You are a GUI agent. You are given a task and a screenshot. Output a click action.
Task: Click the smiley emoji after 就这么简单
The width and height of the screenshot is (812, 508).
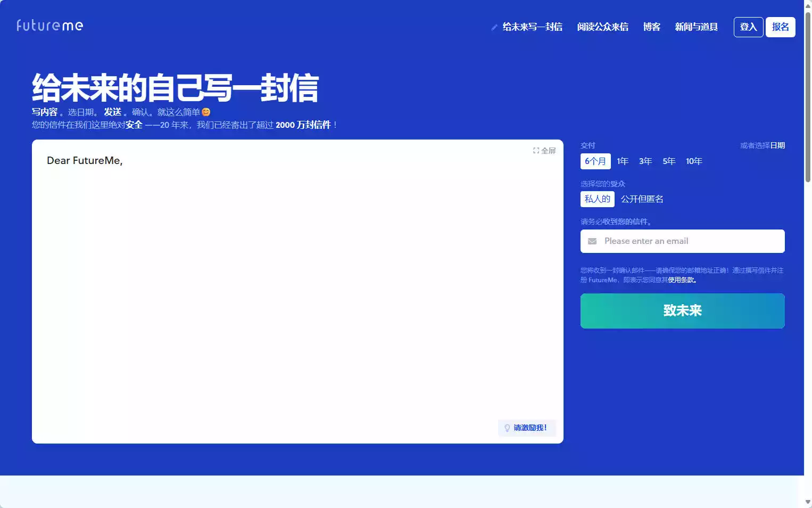tap(206, 112)
